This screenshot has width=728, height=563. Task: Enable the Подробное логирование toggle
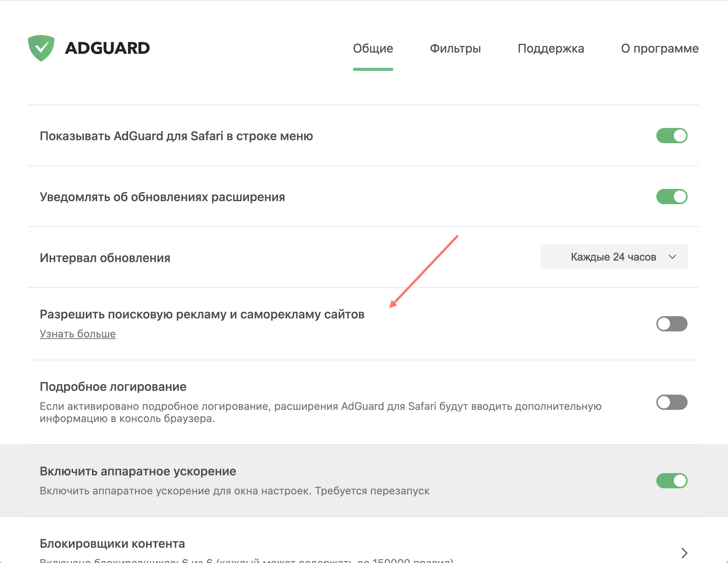[672, 403]
